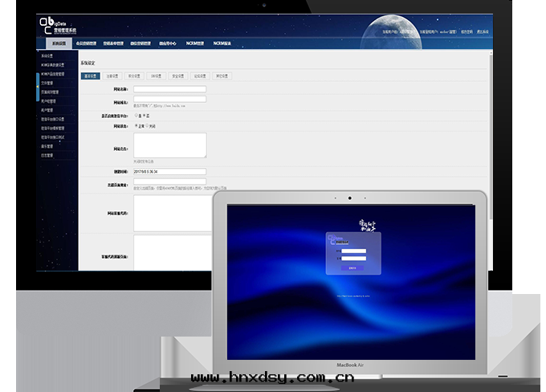The image size is (546, 392).
Task: Open the 系统设置 top navigation tab
Action: [58, 43]
